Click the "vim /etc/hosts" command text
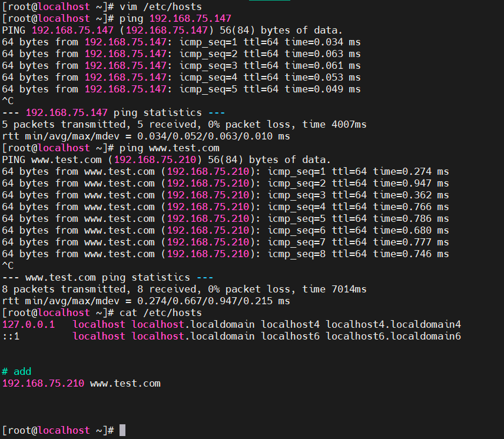This screenshot has height=439, width=504. (161, 6)
